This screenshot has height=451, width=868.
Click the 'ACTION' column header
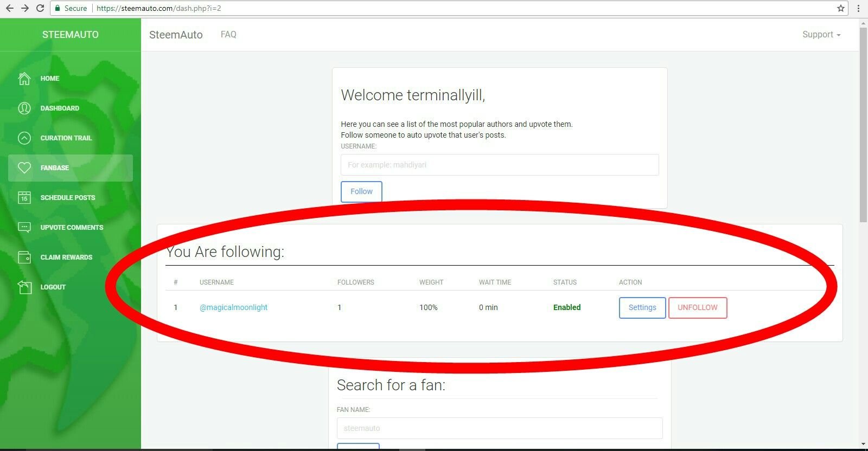pos(630,282)
